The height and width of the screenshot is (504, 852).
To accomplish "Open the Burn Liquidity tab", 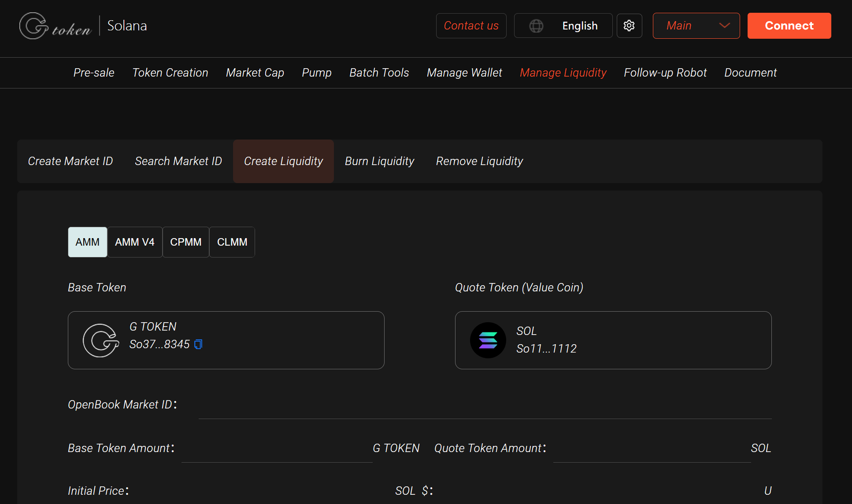I will click(379, 161).
